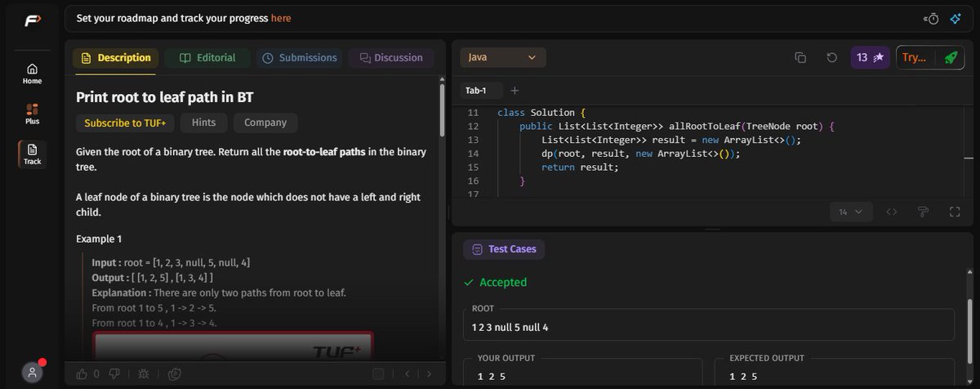
Task: Open the Plus section in sidebar
Action: [x=32, y=114]
